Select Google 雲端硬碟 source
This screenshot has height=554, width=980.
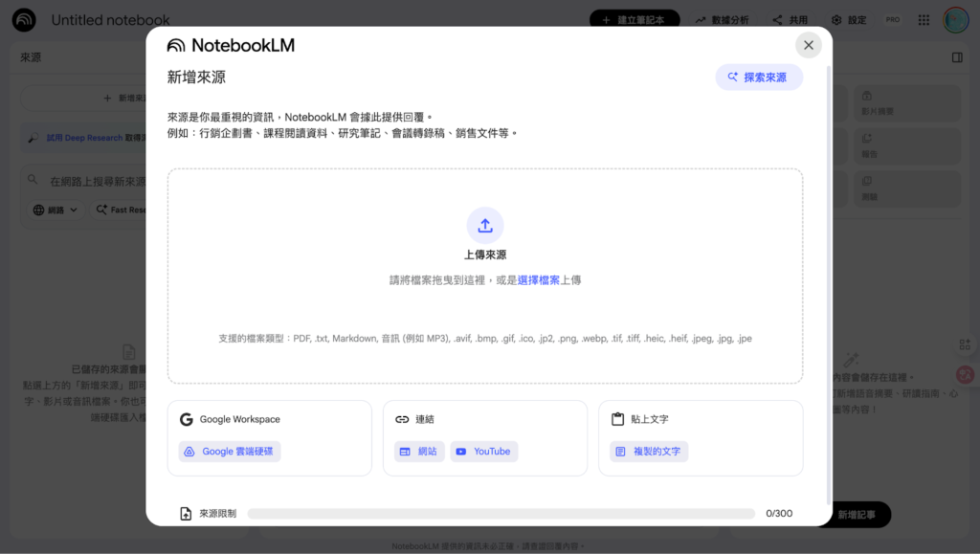point(230,452)
